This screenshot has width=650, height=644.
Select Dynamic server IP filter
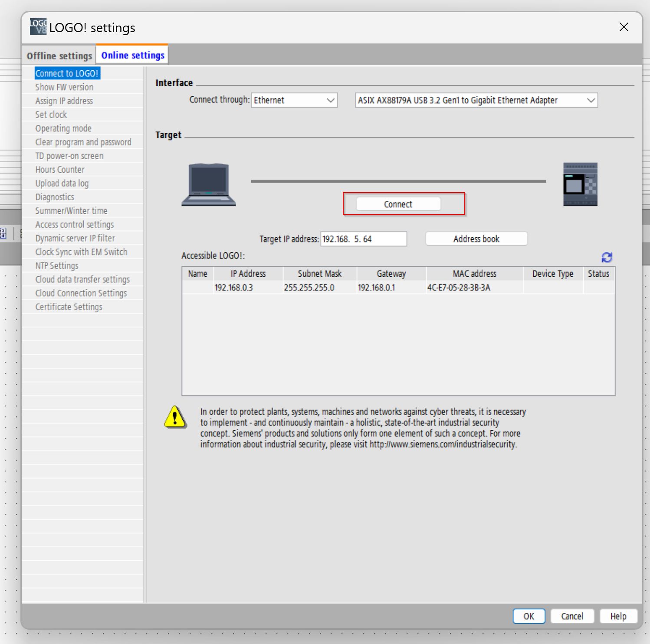[75, 238]
